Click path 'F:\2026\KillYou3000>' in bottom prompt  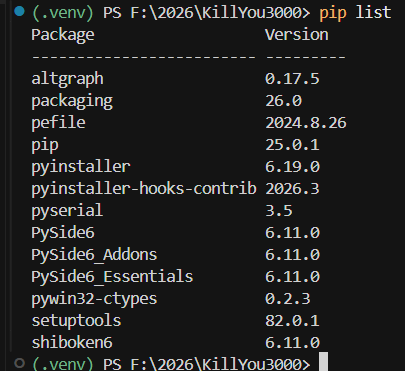tap(220, 364)
